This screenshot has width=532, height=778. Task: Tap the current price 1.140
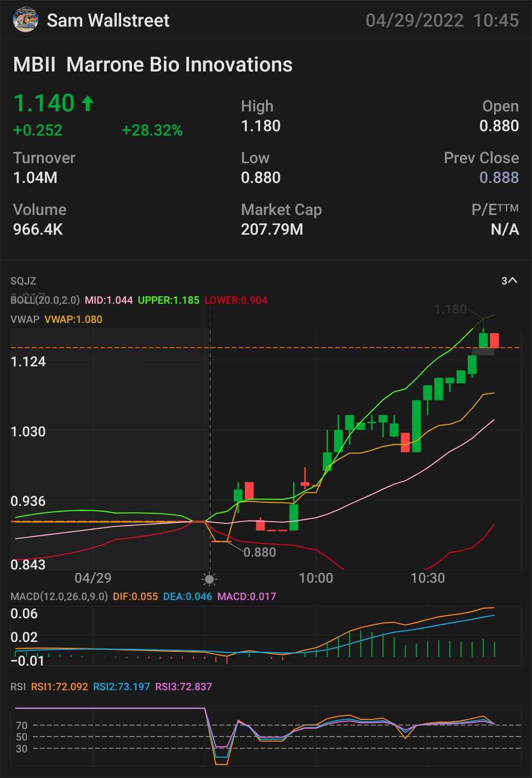(44, 103)
